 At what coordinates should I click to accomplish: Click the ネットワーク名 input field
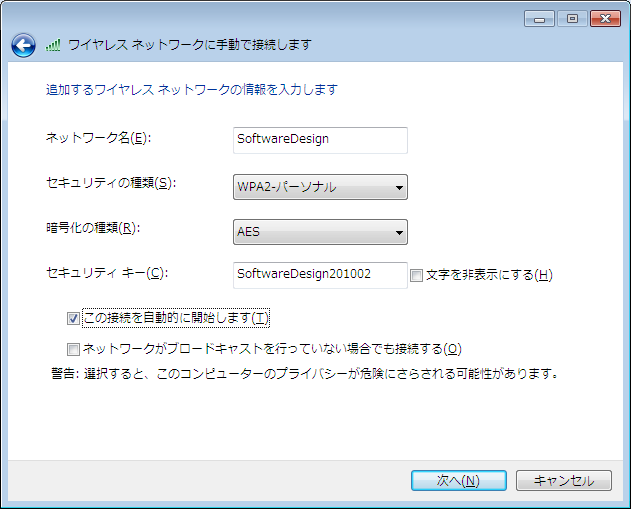point(320,140)
